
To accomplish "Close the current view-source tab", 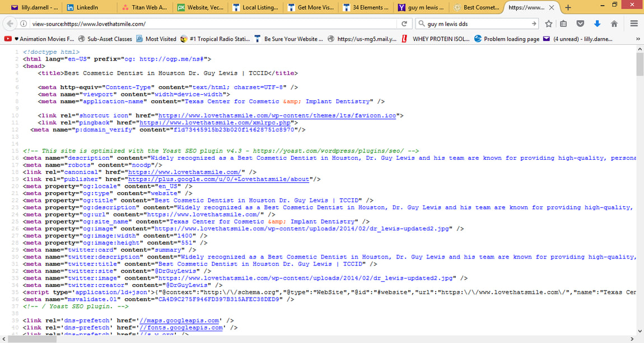I will coord(552,7).
